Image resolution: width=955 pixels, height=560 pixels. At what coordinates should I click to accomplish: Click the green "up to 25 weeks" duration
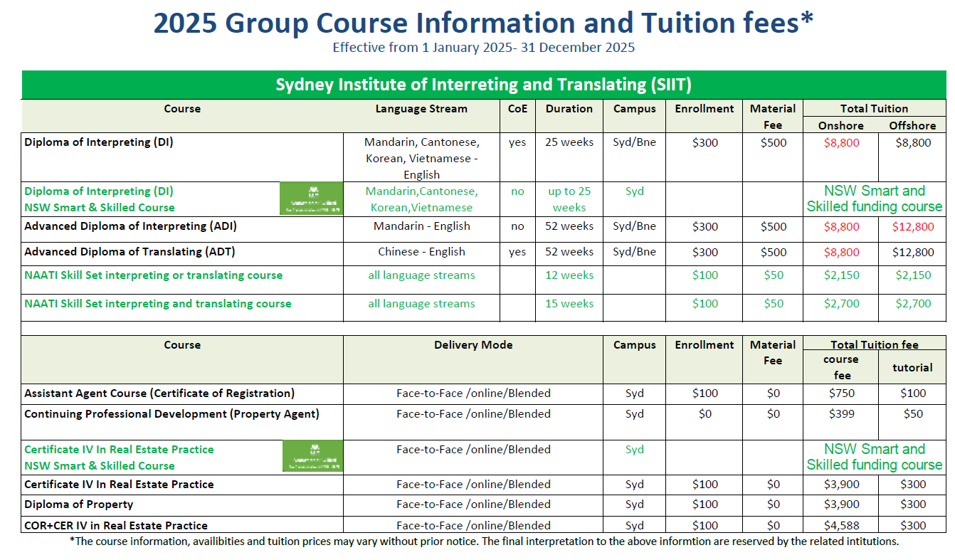click(569, 199)
